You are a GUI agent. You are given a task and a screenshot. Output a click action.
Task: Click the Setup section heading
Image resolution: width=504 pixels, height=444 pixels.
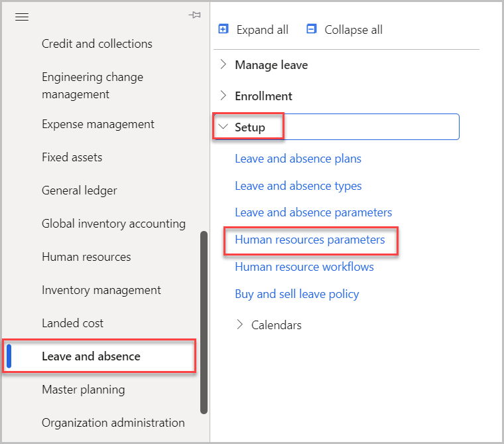coord(250,127)
